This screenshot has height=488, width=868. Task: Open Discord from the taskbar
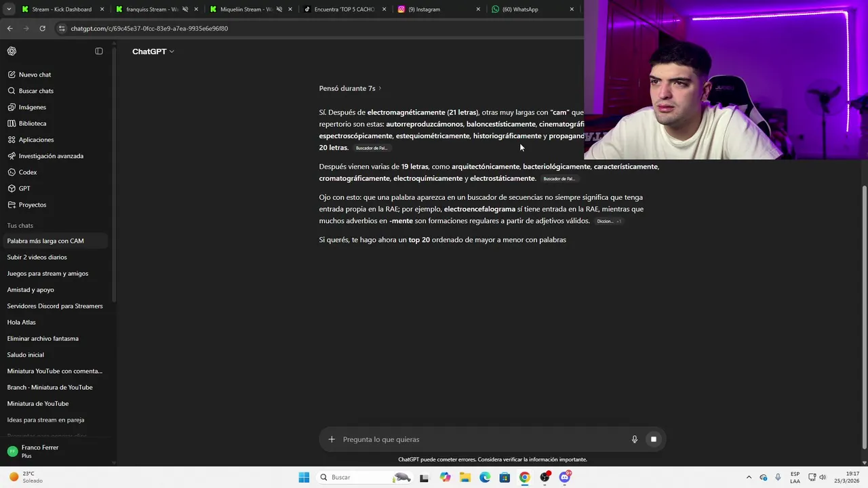tap(565, 477)
